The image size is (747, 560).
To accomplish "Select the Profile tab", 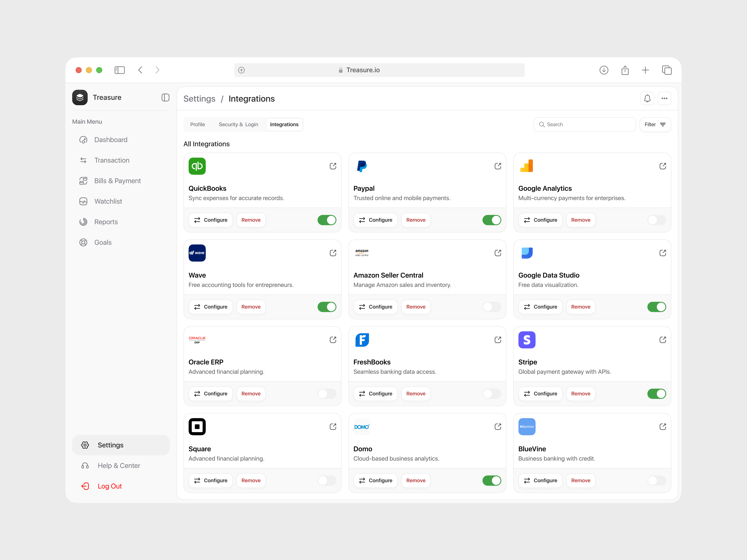I will [197, 124].
